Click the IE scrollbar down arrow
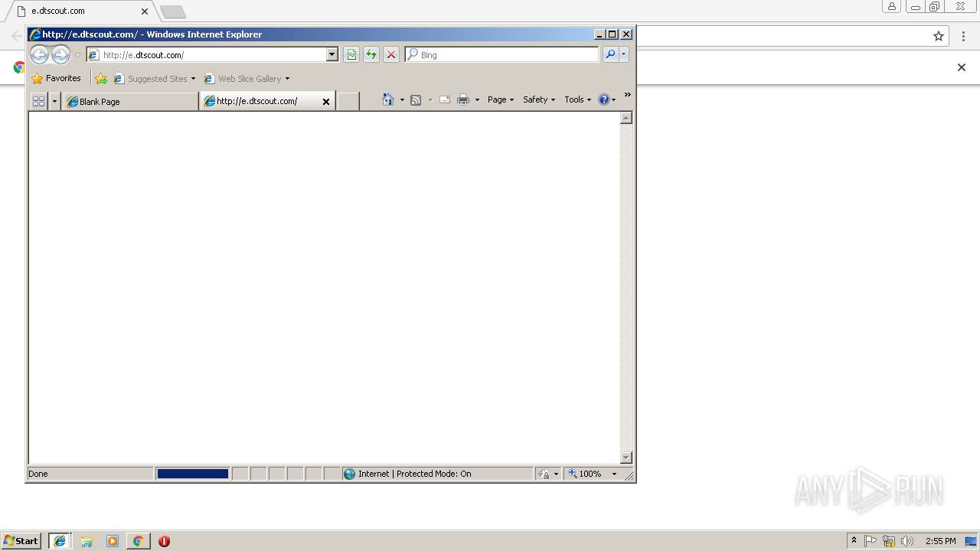980x551 pixels. [x=626, y=458]
